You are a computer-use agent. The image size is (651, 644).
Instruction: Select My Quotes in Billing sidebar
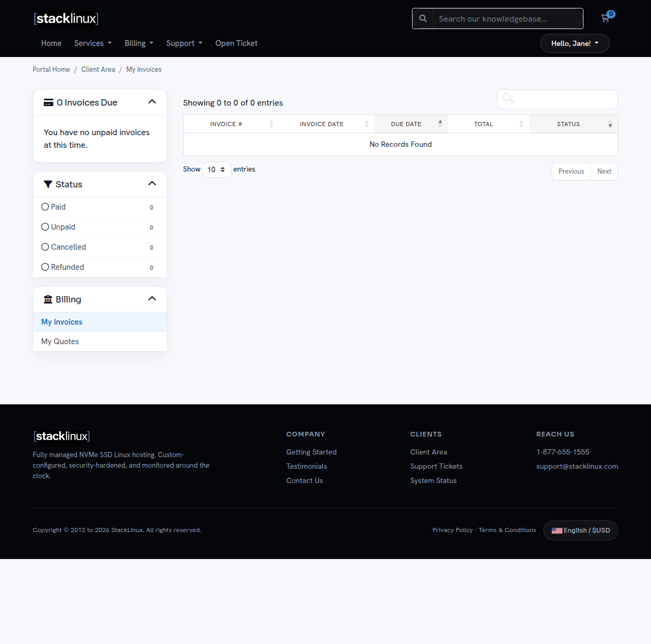tap(100, 342)
